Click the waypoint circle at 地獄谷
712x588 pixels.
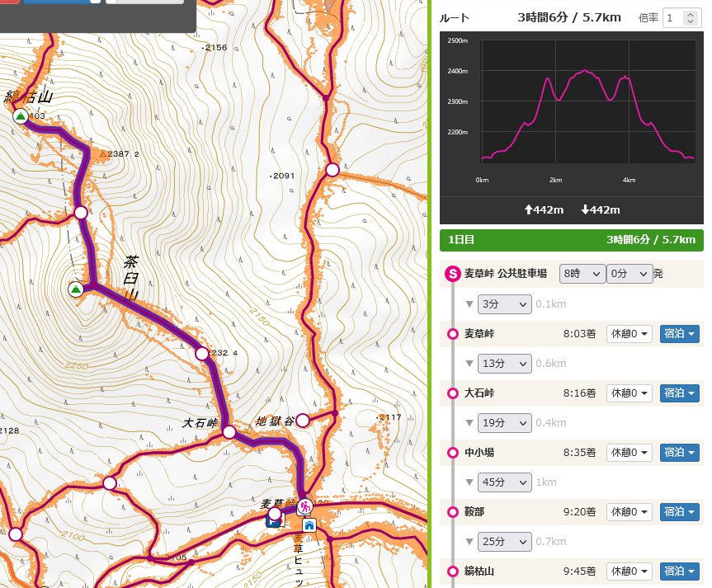[302, 421]
